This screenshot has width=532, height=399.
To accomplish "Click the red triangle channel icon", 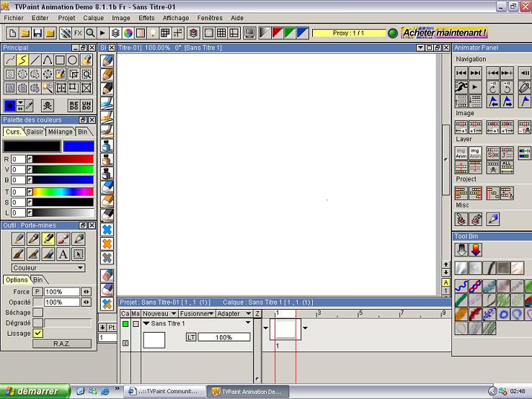I will point(278,33).
